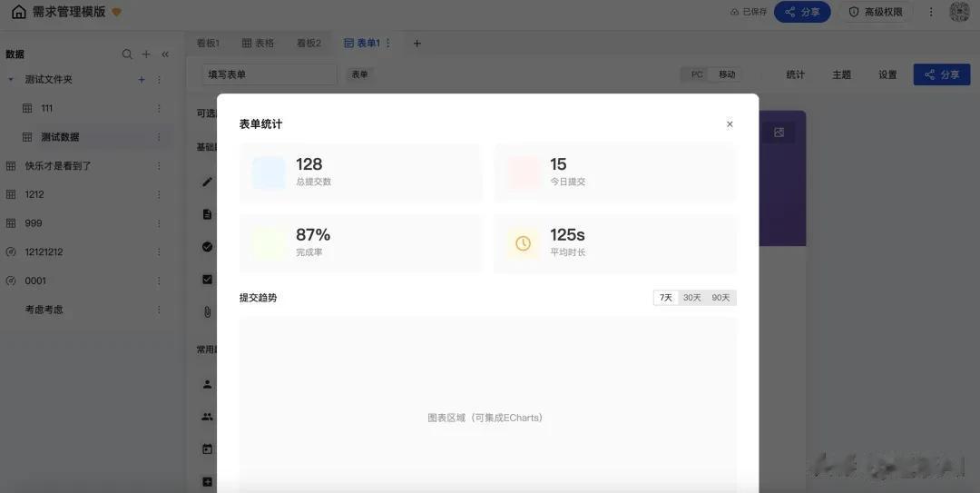Click the single person member icon

207,384
